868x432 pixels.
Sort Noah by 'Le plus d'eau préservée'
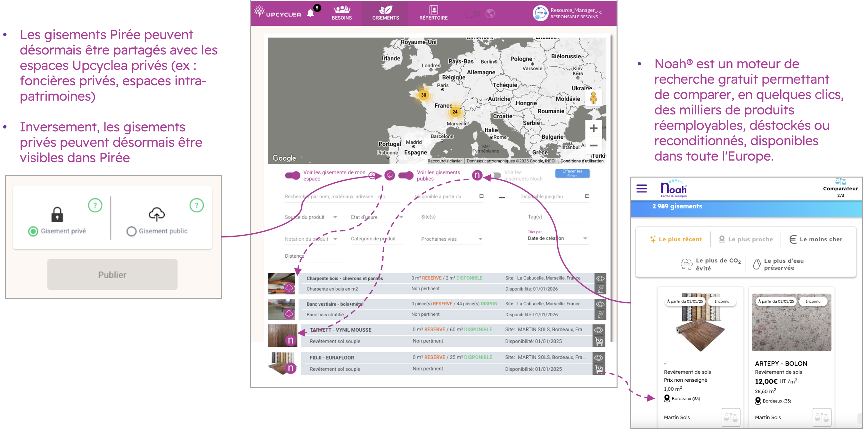pos(778,264)
